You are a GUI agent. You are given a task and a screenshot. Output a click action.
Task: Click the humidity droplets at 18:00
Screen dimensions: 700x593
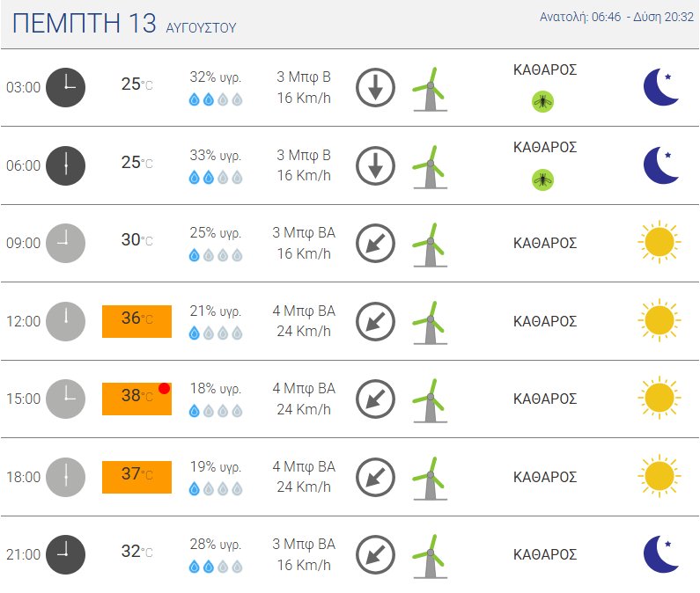tap(216, 489)
